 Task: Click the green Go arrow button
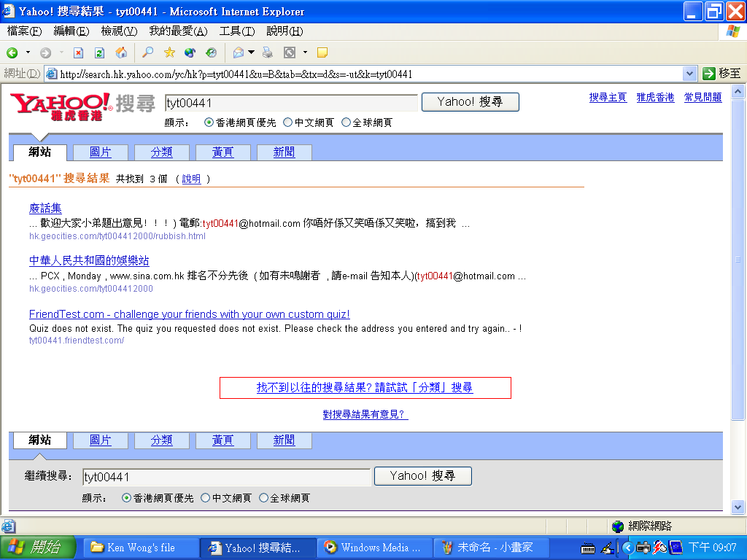[x=709, y=74]
